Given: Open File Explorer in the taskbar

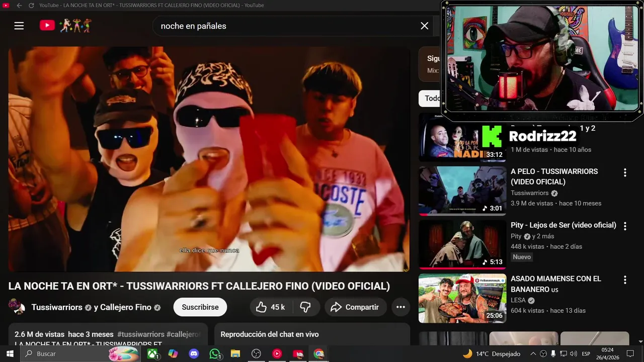Looking at the screenshot, I should click(x=235, y=354).
